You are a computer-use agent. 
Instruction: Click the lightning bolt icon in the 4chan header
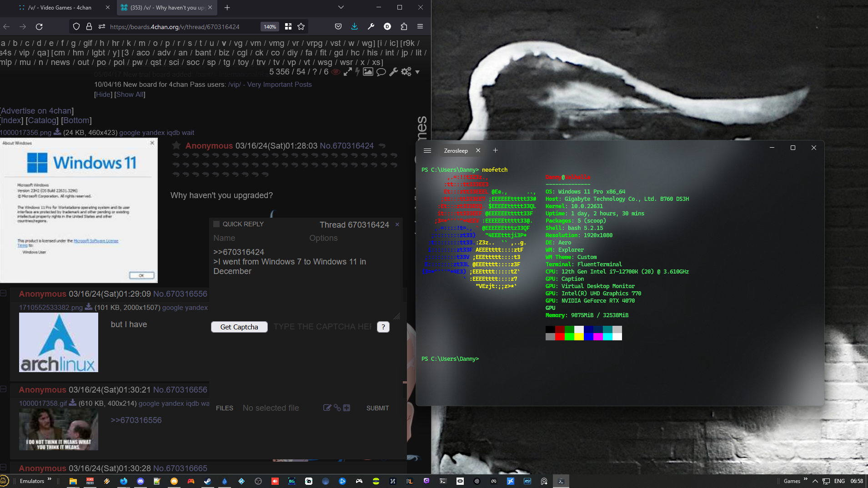357,72
